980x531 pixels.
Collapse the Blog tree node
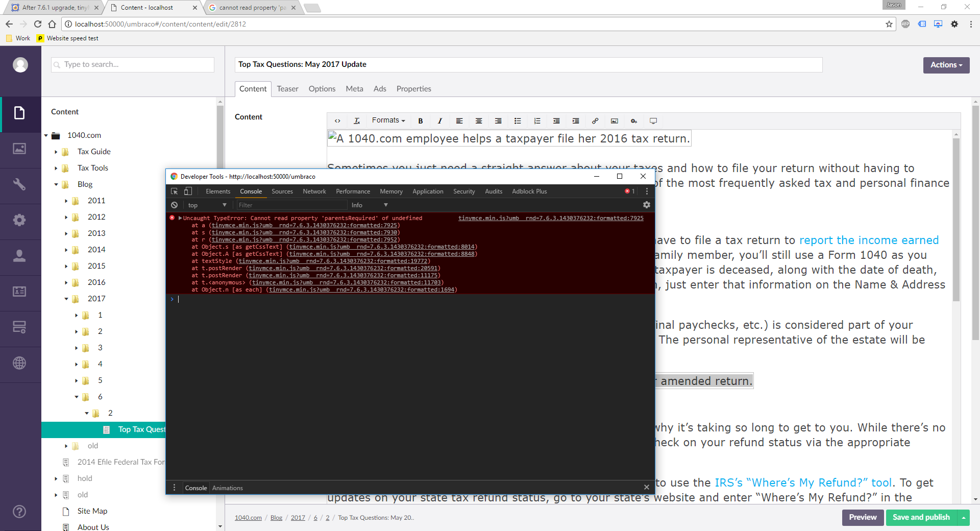click(x=56, y=184)
